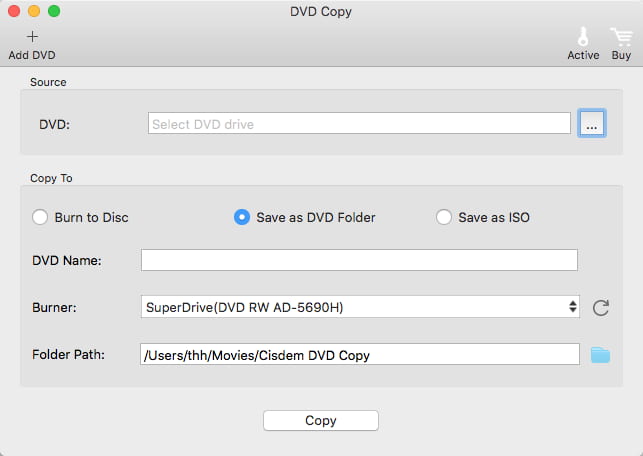
Task: Click the Folder Path text field
Action: tap(359, 354)
